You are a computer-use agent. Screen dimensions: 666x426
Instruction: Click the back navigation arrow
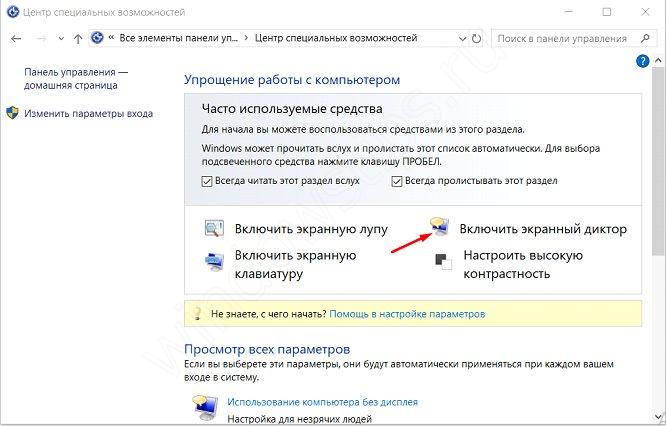(17, 39)
